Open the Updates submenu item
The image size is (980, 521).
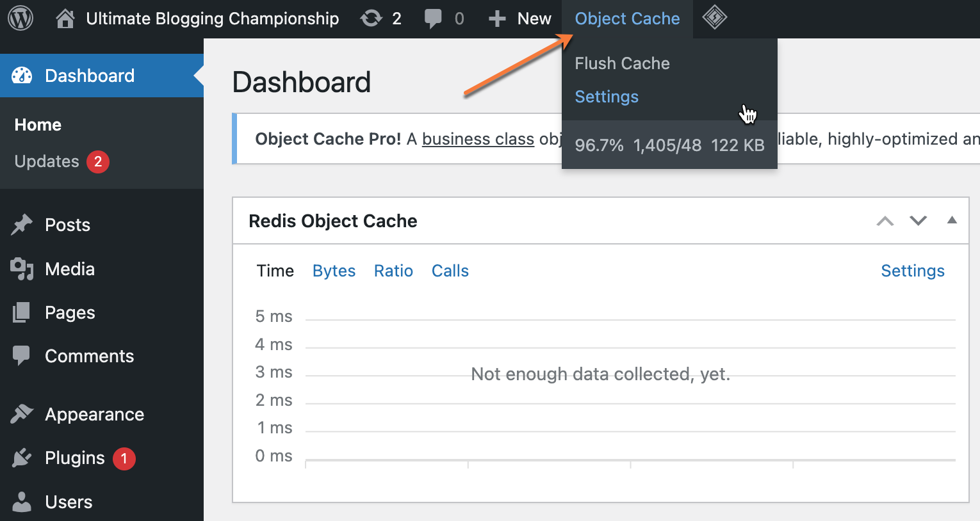point(47,161)
